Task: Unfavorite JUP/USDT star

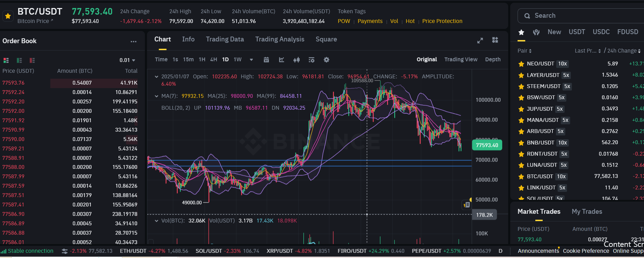Action: pos(521,109)
